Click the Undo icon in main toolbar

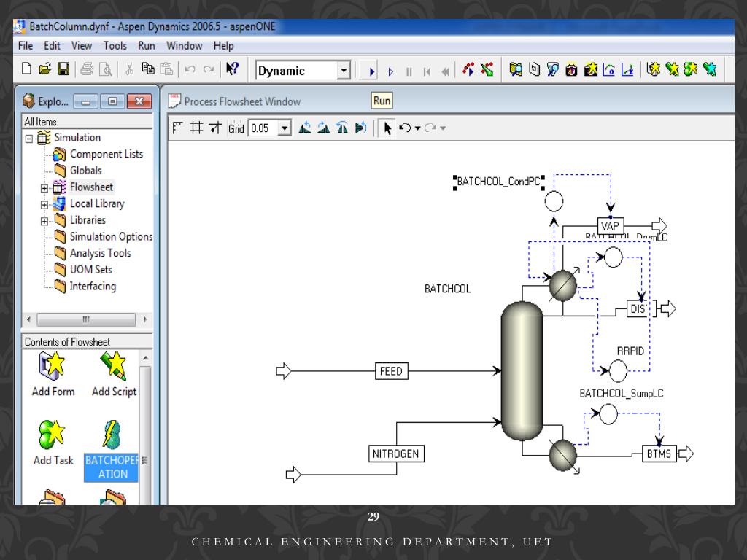190,69
